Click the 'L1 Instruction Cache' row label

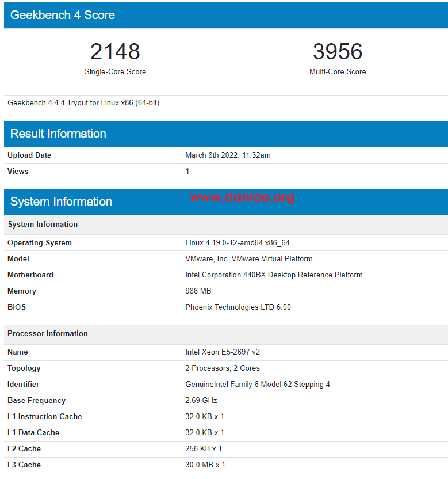click(x=44, y=416)
